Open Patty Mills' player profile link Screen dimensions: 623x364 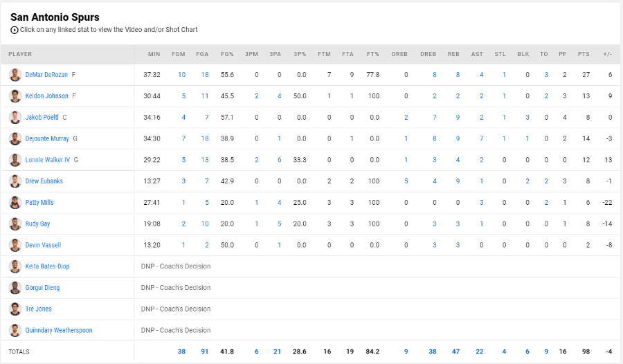tap(39, 202)
